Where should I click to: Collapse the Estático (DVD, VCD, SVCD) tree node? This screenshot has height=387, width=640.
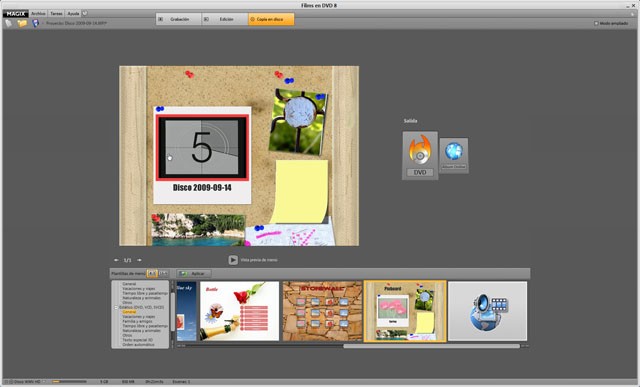(x=116, y=307)
